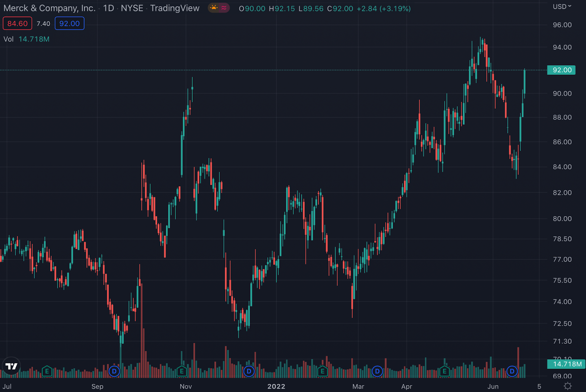Click the 14.718M value in the Vol legend

coord(34,39)
